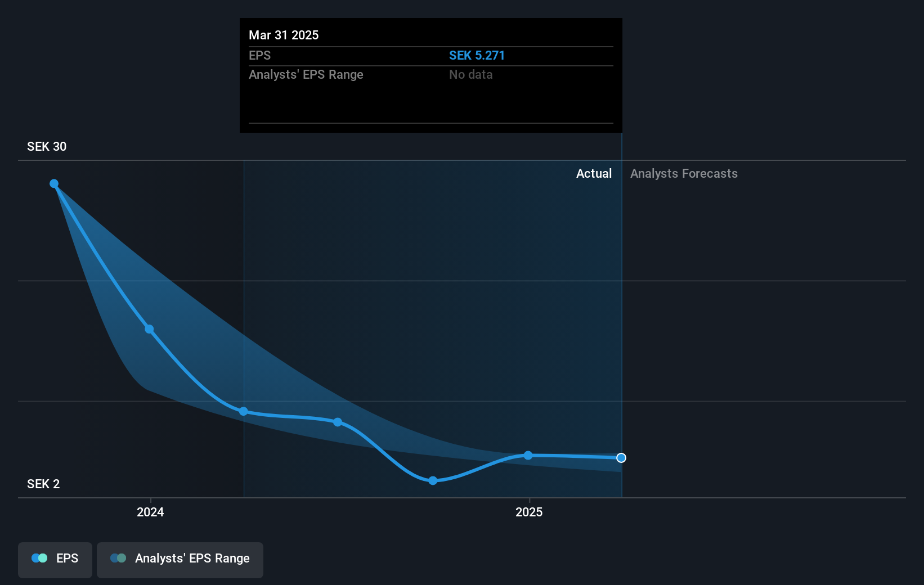Toggle the Analysts' EPS Range legend button

(x=180, y=560)
